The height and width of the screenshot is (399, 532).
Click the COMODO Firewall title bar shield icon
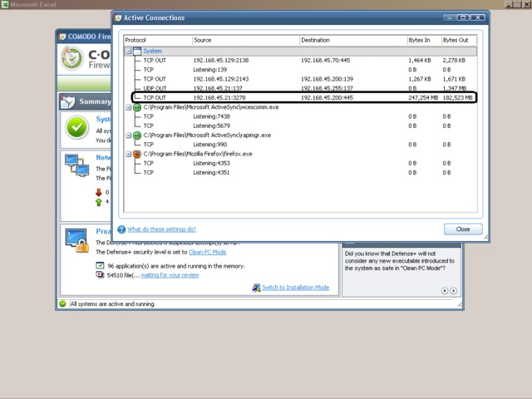(x=62, y=37)
